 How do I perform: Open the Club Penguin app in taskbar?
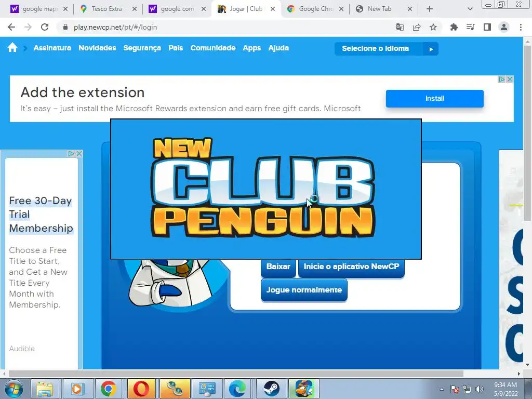pyautogui.click(x=303, y=389)
